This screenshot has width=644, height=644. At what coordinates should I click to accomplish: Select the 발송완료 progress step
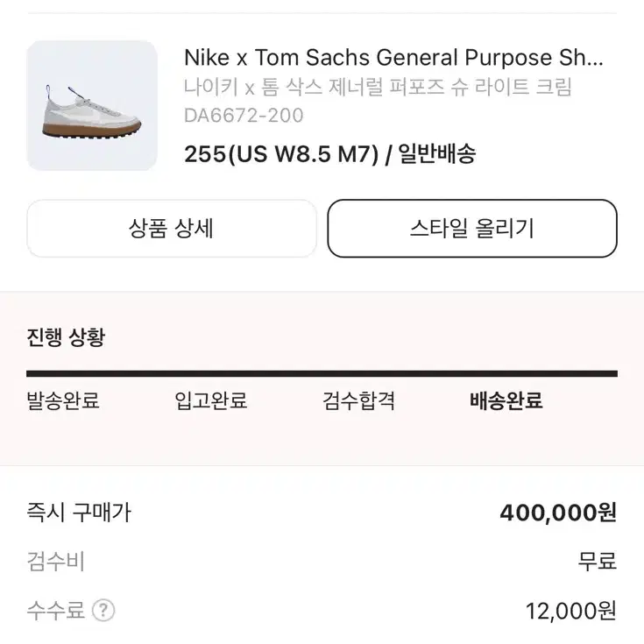63,400
